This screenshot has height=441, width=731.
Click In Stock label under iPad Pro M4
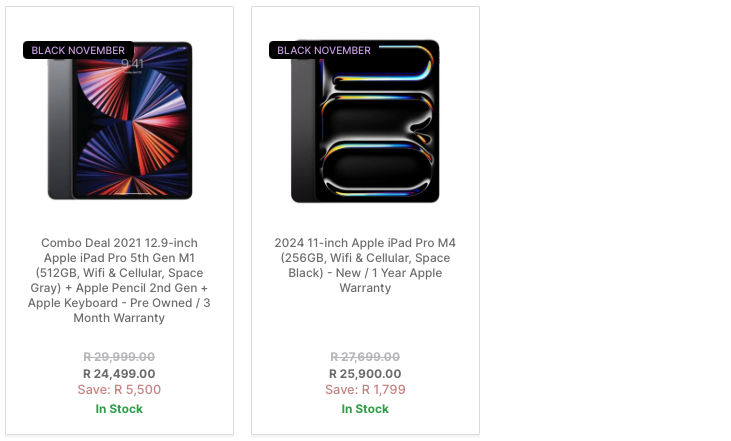(x=365, y=409)
